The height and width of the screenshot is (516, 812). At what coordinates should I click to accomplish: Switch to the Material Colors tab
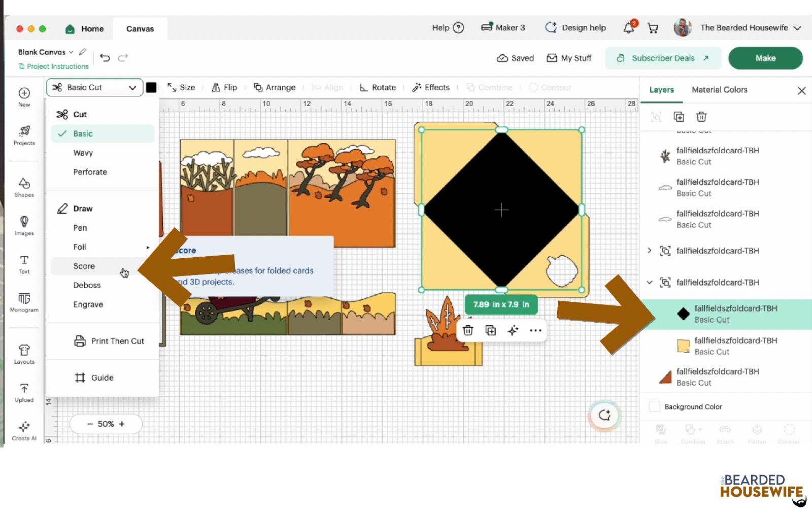(x=719, y=90)
